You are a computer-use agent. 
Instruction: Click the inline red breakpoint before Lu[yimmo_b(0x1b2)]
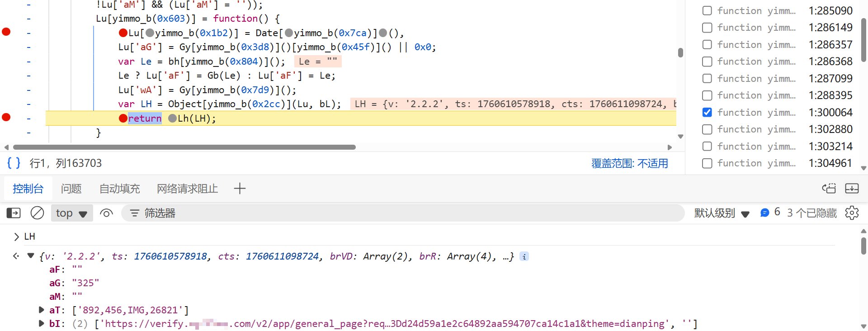123,33
